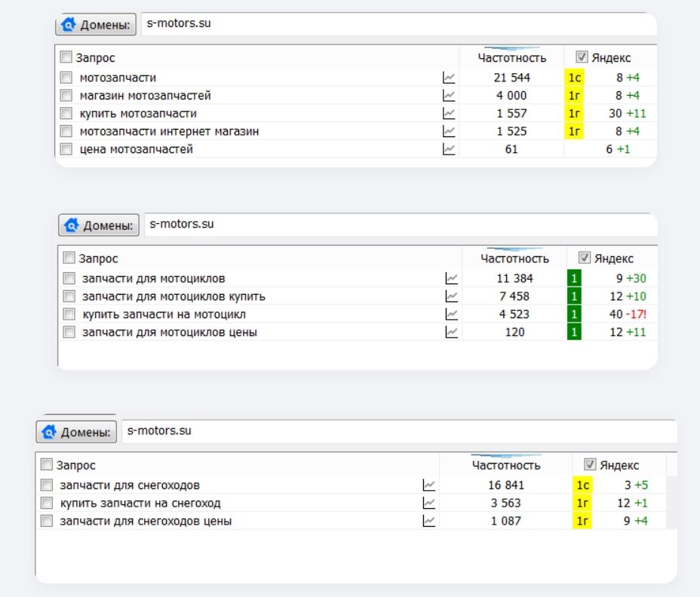Screen dimensions: 700x597
Task: Open chart for запчасти для мотоциклов row
Action: pos(451,278)
